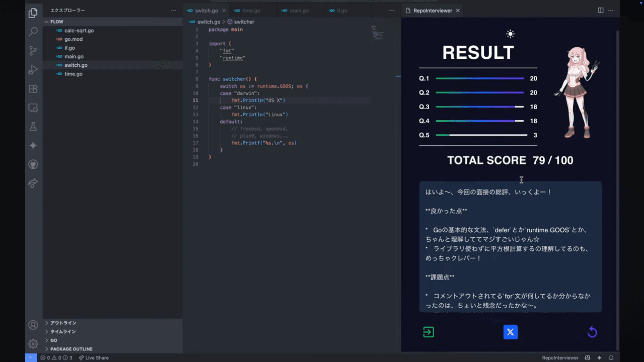The width and height of the screenshot is (644, 362).
Task: Open the Search view in activity bar
Action: tap(33, 32)
